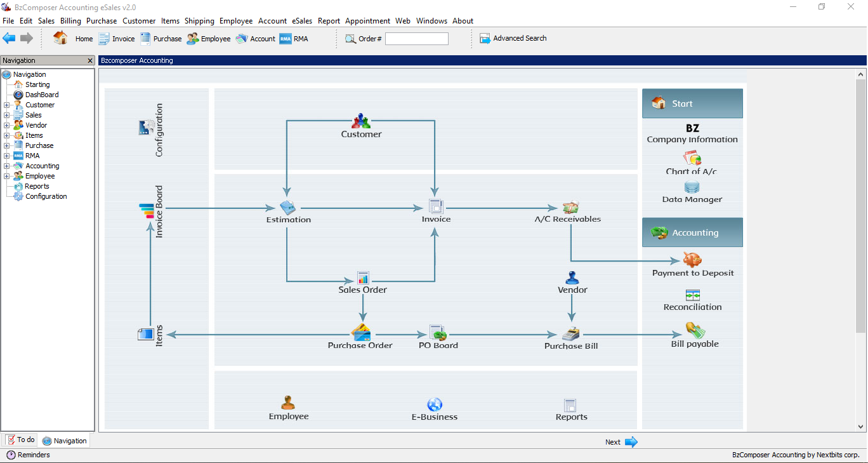Switch to the To do tab
The width and height of the screenshot is (868, 463).
[21, 440]
